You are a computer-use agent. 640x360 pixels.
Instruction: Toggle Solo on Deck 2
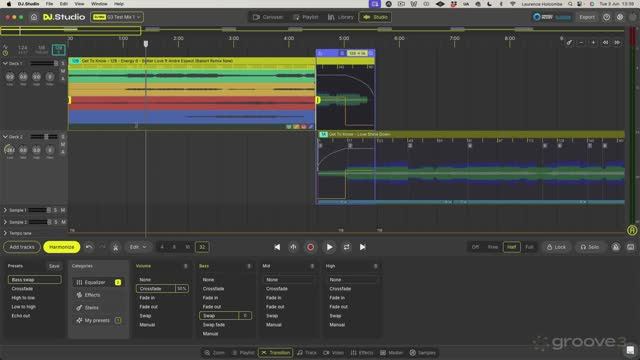pyautogui.click(x=63, y=137)
